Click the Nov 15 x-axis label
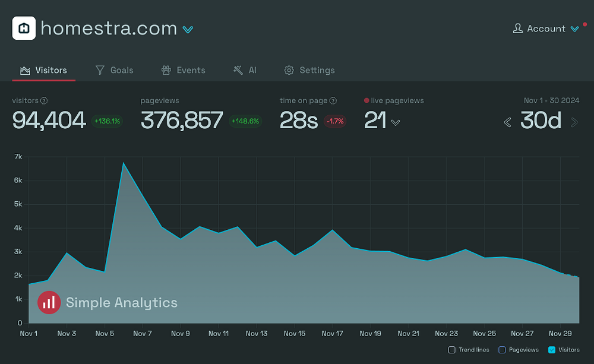The height and width of the screenshot is (364, 594). 295,334
